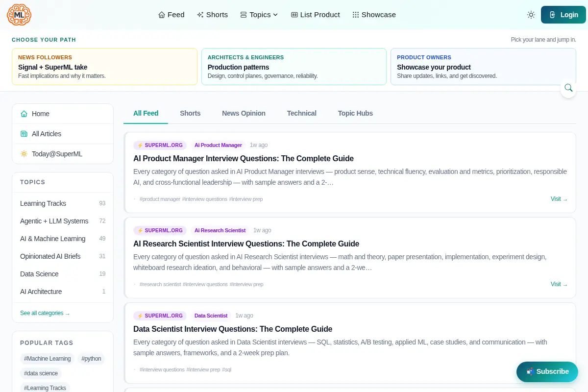Click SUPERML.ORG badge on Data Scientist card

[x=160, y=316]
